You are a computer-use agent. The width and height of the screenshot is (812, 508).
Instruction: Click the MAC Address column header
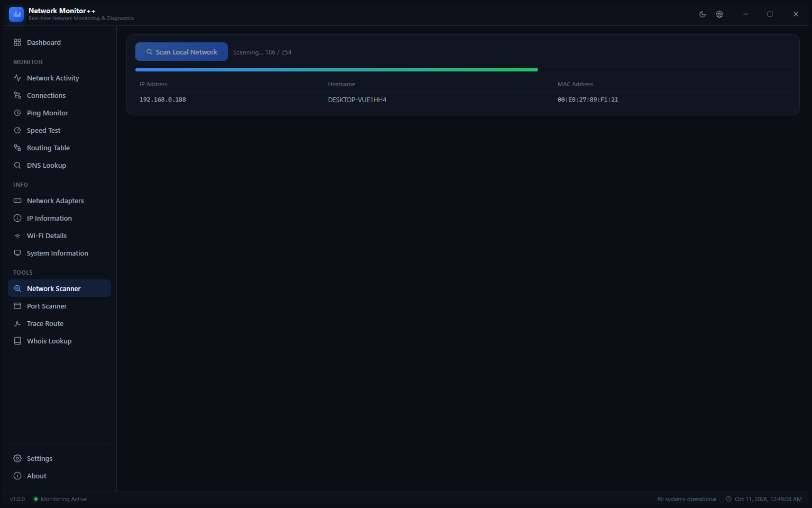coord(575,84)
